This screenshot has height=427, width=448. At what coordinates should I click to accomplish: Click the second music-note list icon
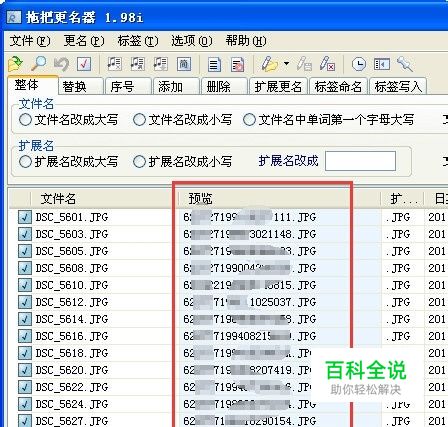(137, 63)
